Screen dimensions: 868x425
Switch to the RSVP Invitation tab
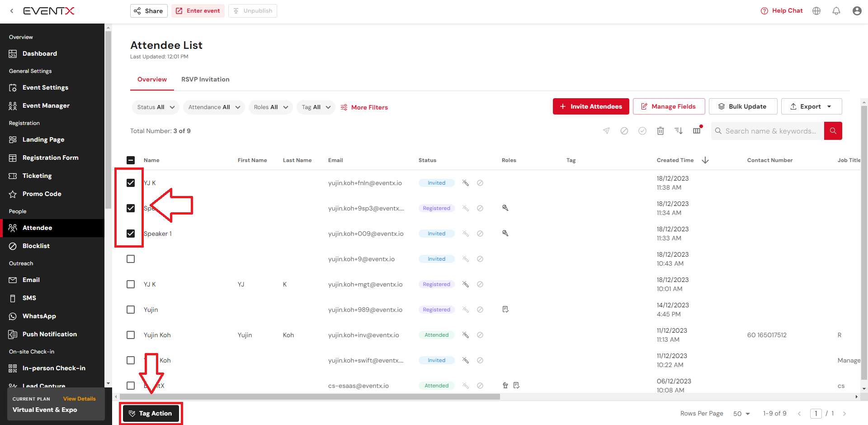click(205, 79)
